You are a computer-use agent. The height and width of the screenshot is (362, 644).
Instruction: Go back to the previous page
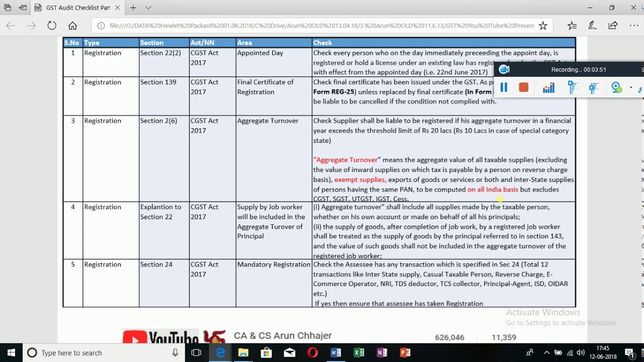coord(11,26)
